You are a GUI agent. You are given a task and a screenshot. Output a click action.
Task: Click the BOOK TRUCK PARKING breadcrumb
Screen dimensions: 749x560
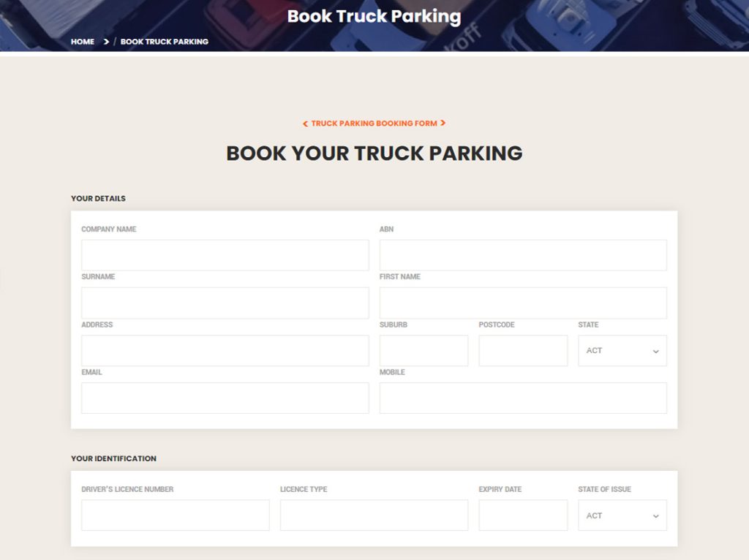tap(165, 42)
